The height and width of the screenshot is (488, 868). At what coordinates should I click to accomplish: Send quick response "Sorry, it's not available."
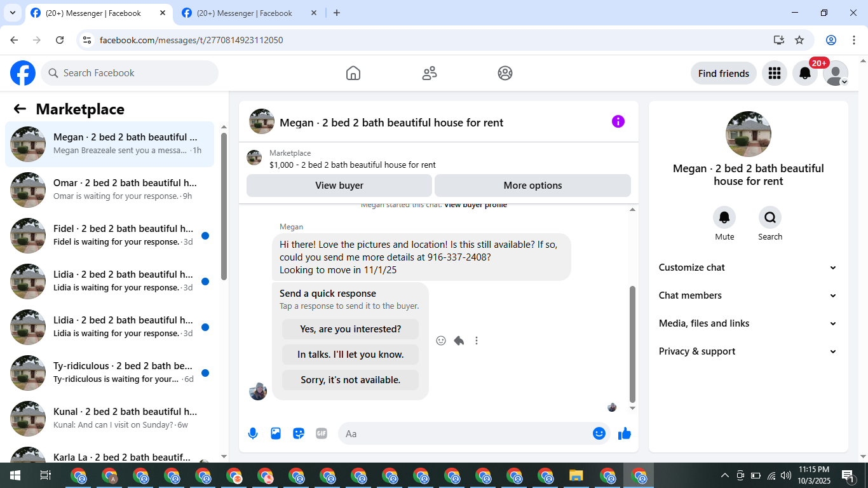350,380
